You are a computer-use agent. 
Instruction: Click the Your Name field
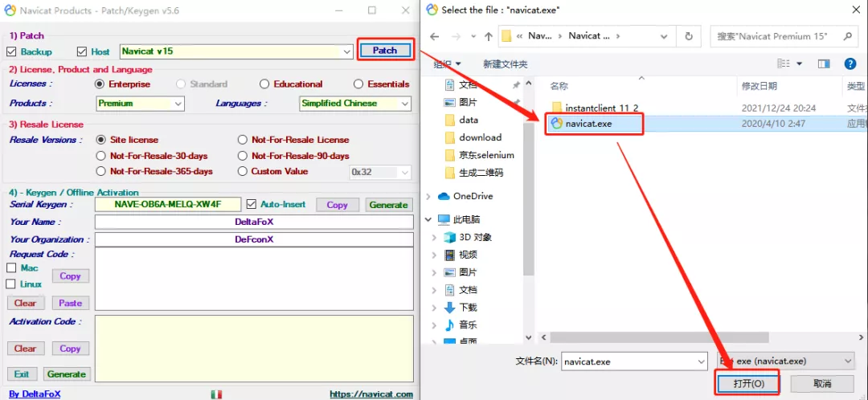click(x=254, y=222)
